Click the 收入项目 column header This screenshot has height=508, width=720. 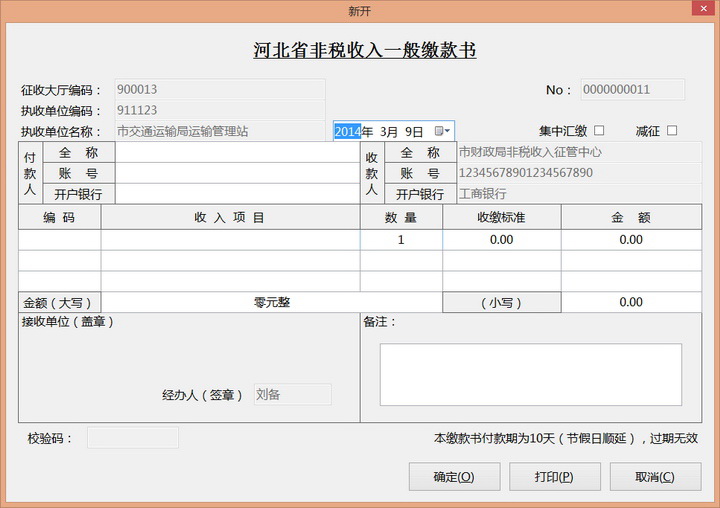231,217
